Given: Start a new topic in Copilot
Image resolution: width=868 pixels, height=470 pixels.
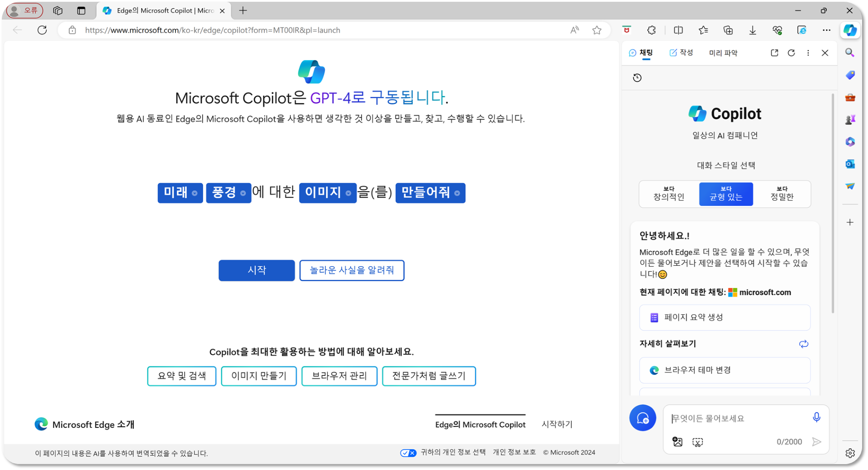Looking at the screenshot, I should (x=643, y=418).
